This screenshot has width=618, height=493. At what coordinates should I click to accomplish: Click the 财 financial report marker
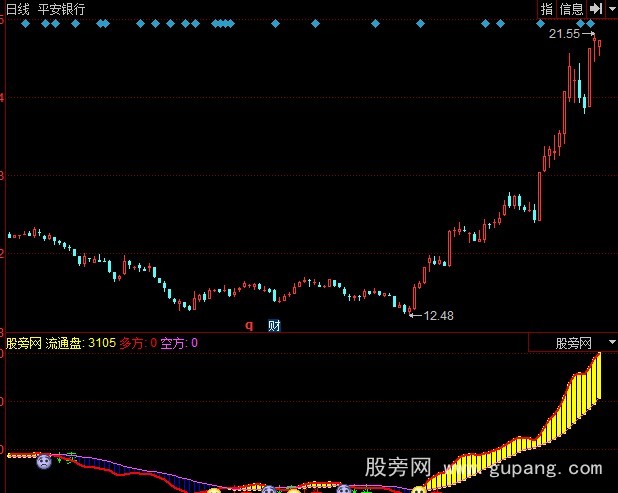pyautogui.click(x=274, y=326)
